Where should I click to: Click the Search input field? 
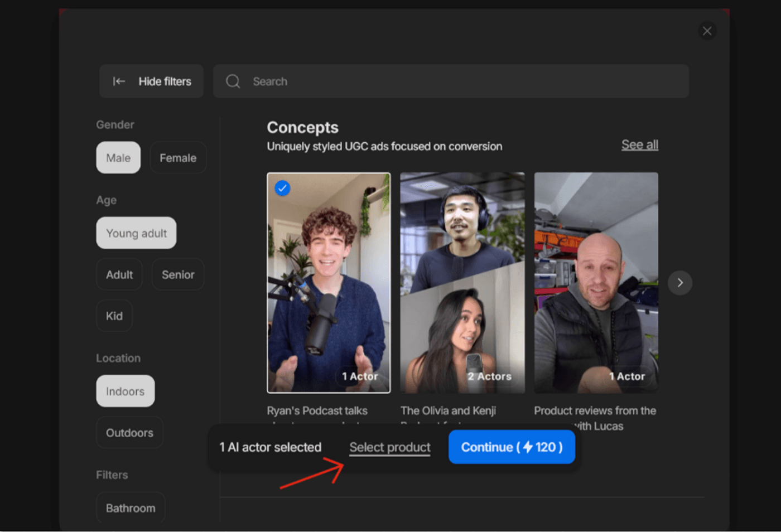[390, 81]
